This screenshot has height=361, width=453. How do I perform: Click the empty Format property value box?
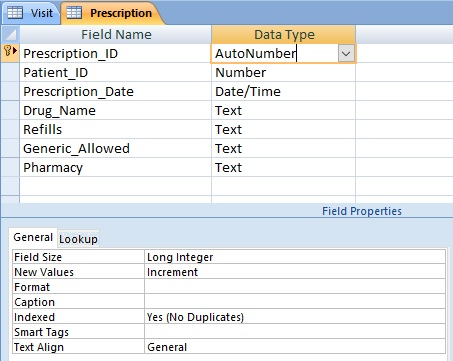click(295, 287)
